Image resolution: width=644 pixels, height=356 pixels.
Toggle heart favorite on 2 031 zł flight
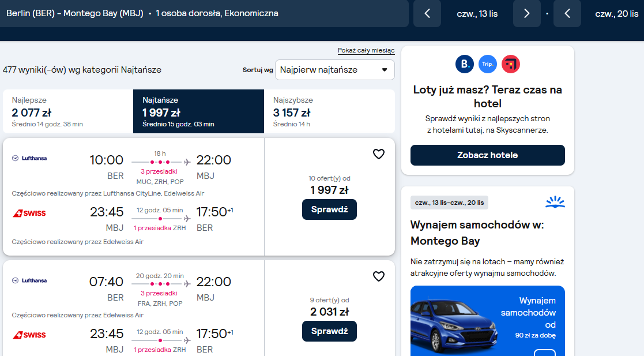[x=379, y=276]
